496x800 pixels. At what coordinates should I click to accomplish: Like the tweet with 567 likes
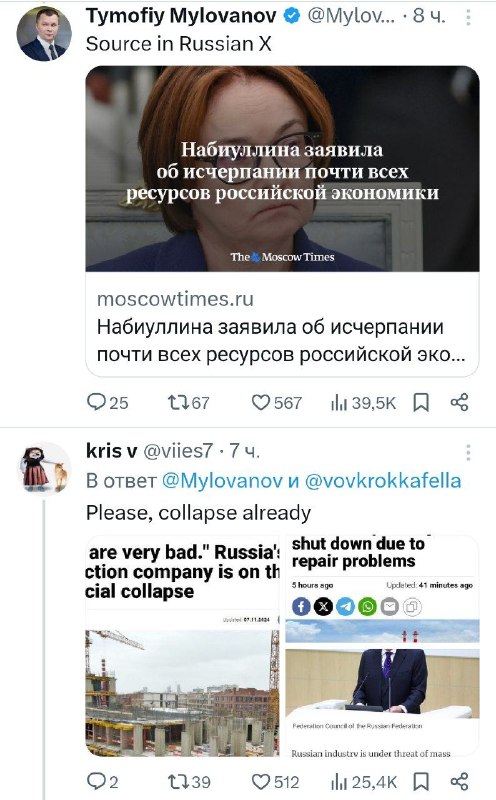(277, 403)
